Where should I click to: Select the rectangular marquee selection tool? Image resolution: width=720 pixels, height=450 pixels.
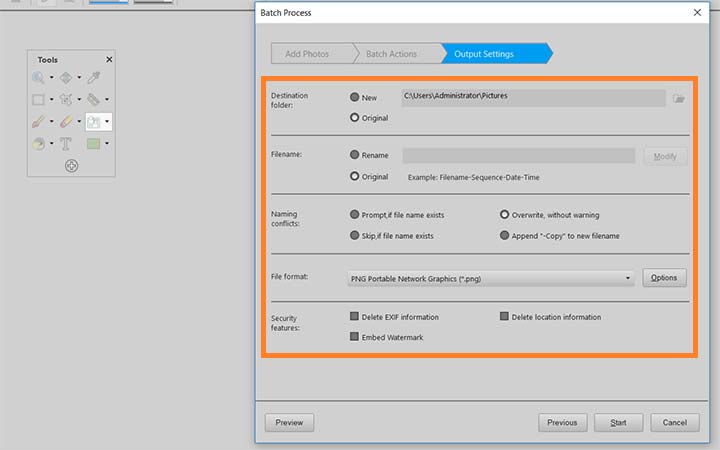click(38, 99)
